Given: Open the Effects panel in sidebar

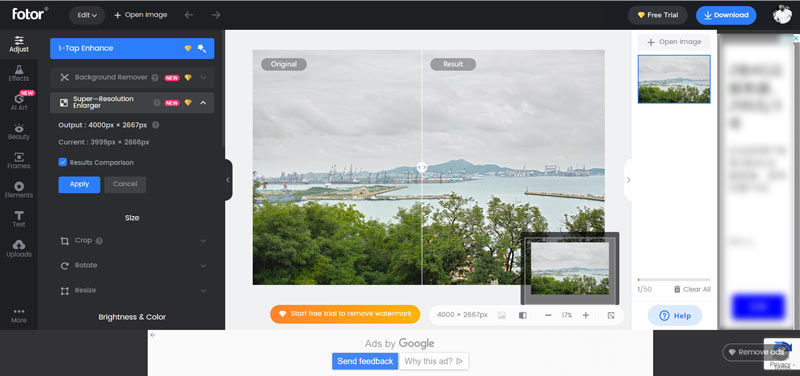Looking at the screenshot, I should (19, 73).
